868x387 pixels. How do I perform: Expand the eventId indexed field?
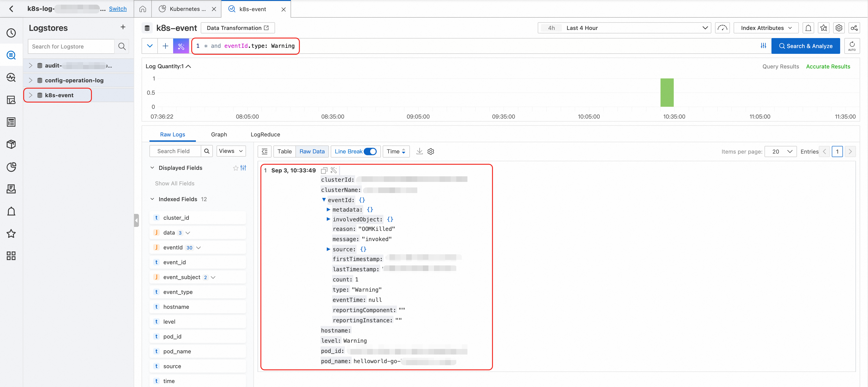point(198,248)
